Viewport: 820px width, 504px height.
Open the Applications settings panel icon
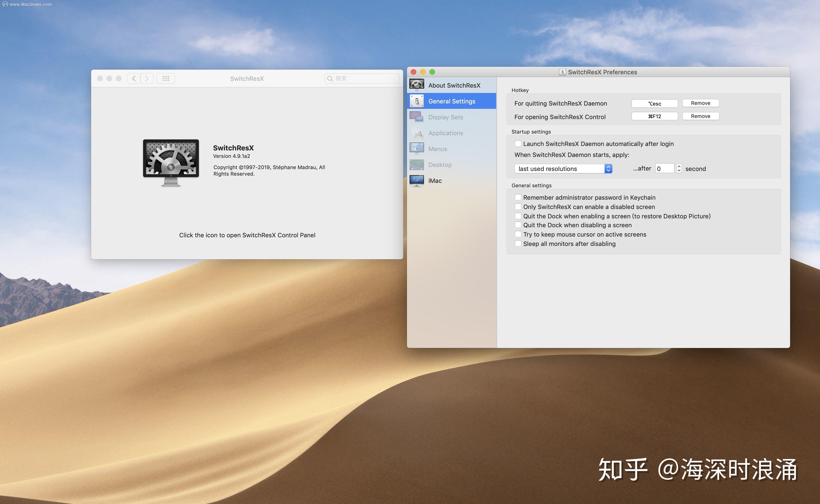click(416, 133)
